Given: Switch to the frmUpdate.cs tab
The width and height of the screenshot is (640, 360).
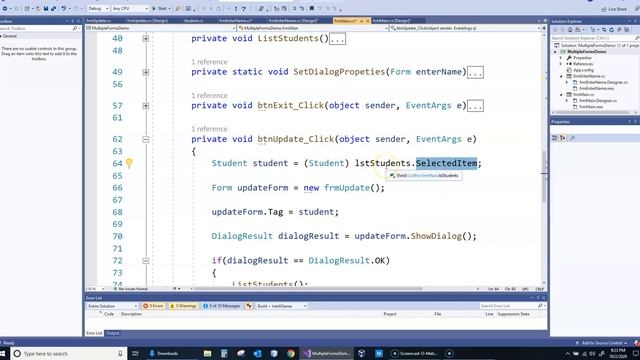Looking at the screenshot, I should [x=99, y=20].
